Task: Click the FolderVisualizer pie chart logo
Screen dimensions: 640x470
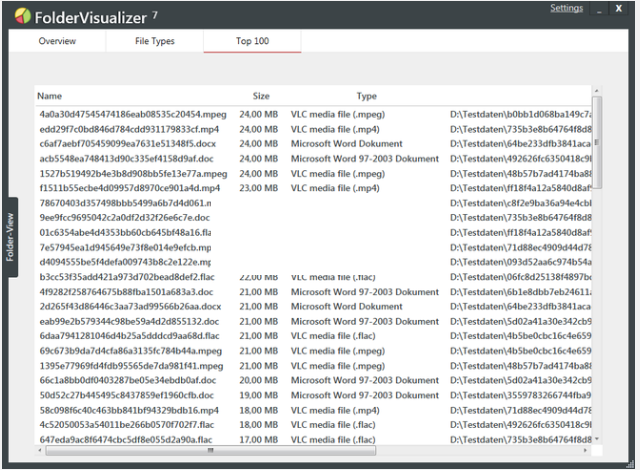Action: (21, 15)
